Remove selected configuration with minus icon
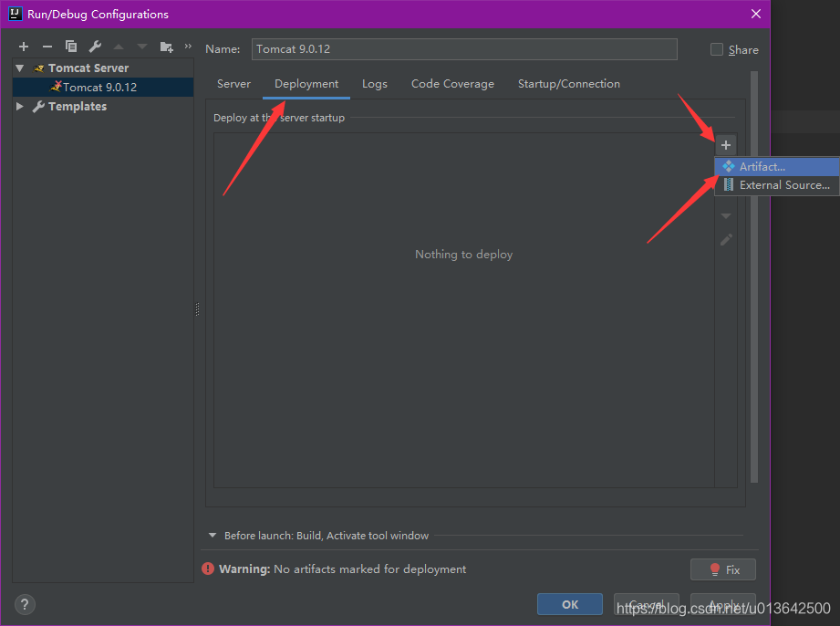The image size is (840, 626). [x=47, y=47]
